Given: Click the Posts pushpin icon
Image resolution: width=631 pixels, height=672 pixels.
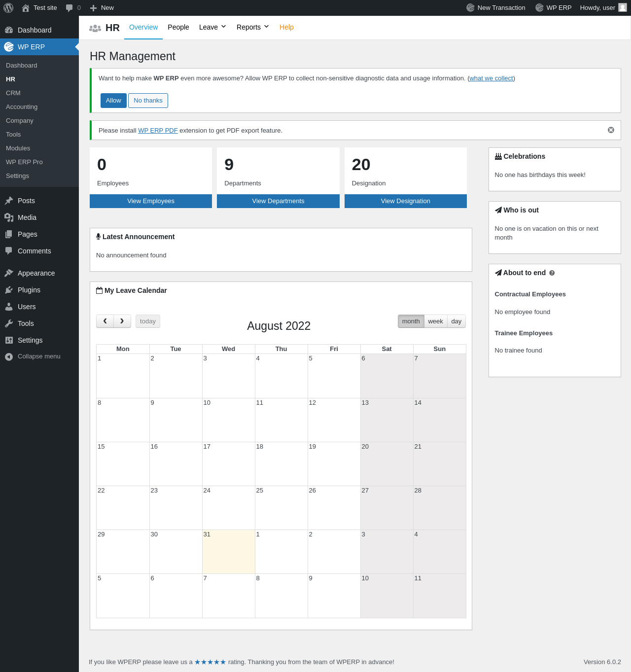Looking at the screenshot, I should [x=9, y=201].
